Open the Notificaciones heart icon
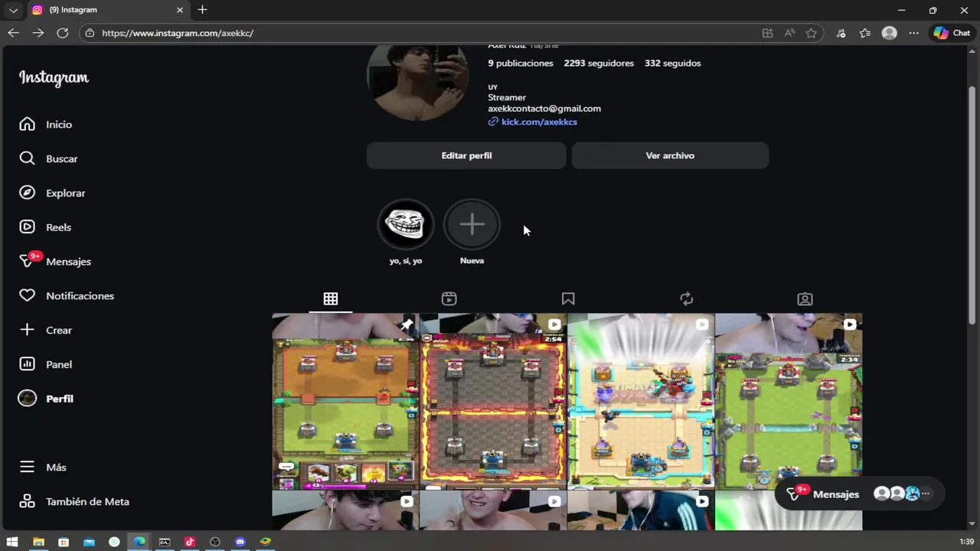The width and height of the screenshot is (980, 551). point(28,295)
